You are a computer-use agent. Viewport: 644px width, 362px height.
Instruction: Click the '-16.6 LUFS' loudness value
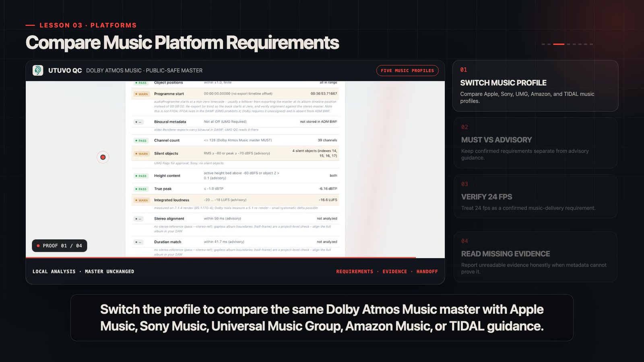point(328,200)
